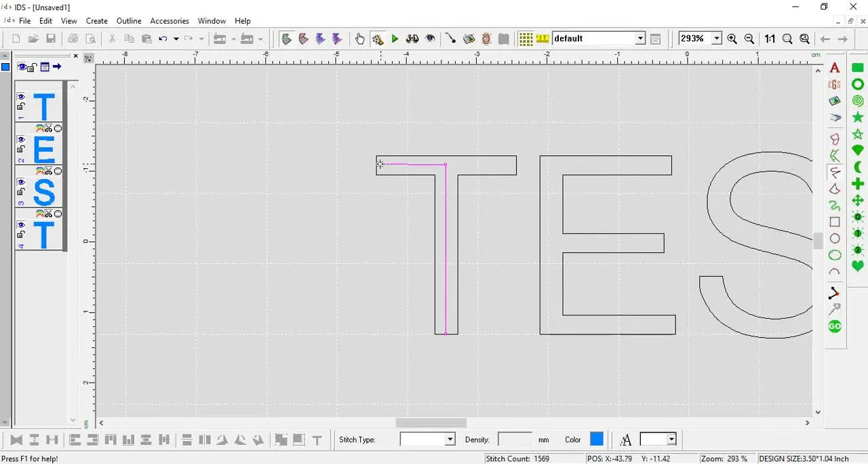This screenshot has height=464, width=868.
Task: Lock the S layer using its padlock
Action: click(x=20, y=192)
